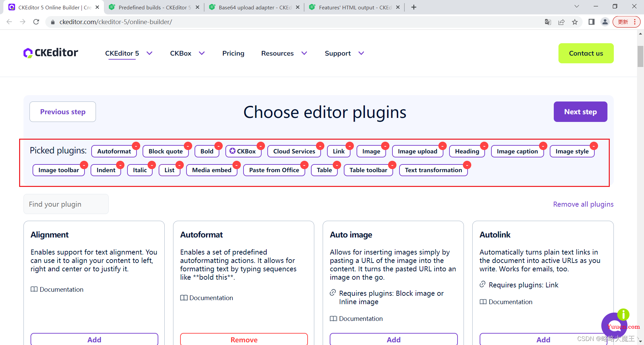The height and width of the screenshot is (345, 644).
Task: Expand the Resources menu chevron
Action: pyautogui.click(x=304, y=53)
